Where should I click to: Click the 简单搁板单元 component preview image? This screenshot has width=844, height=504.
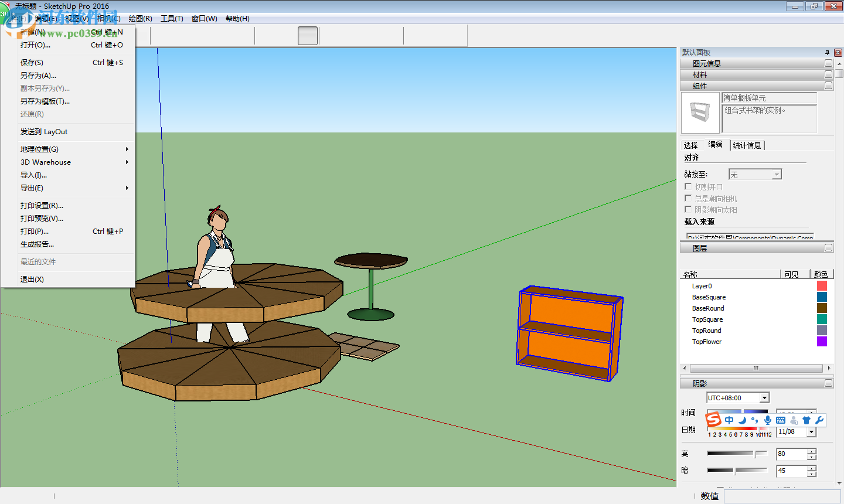[700, 113]
